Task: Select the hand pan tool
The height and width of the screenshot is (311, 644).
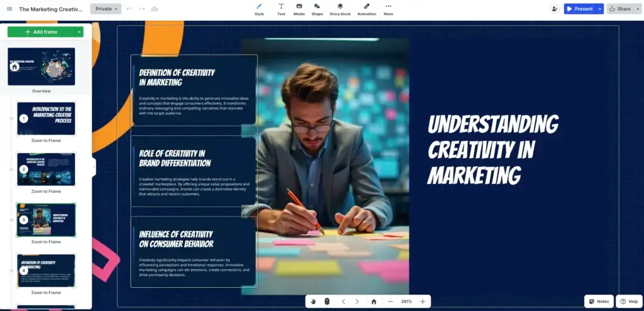Action: pyautogui.click(x=313, y=302)
